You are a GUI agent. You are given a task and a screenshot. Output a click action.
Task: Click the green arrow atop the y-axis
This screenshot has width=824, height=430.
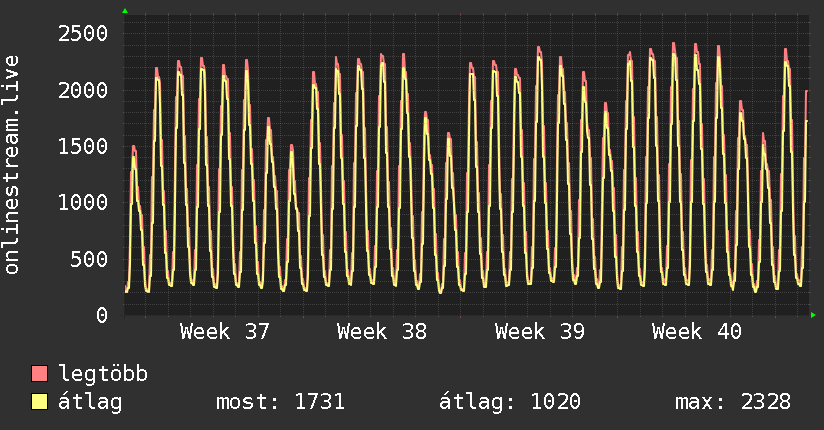pyautogui.click(x=125, y=11)
